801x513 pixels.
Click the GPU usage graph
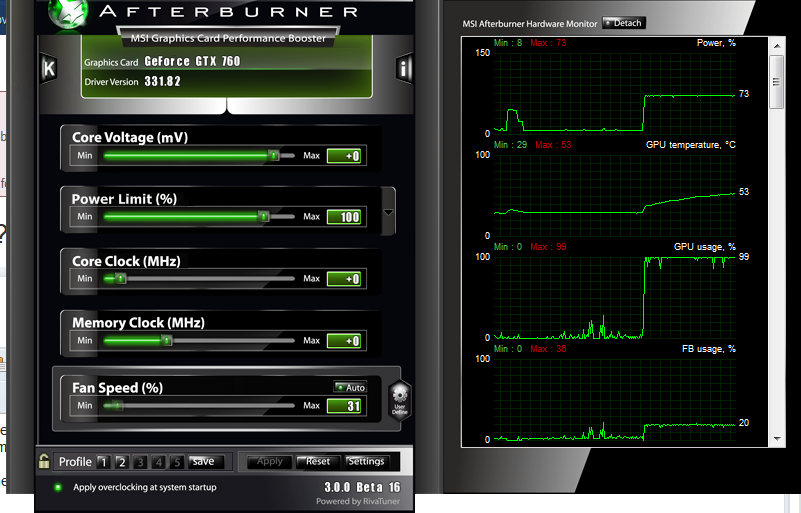point(615,297)
